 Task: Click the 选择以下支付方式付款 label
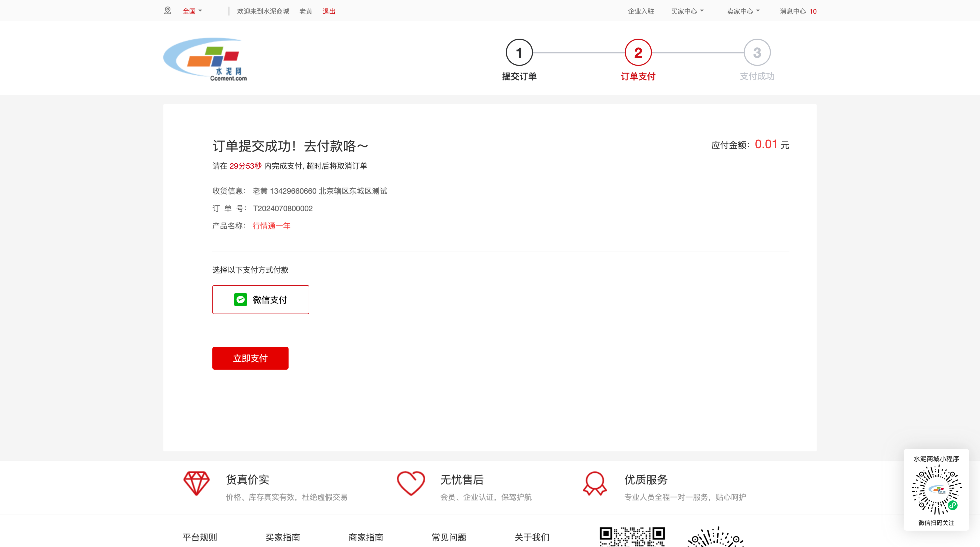tap(250, 270)
